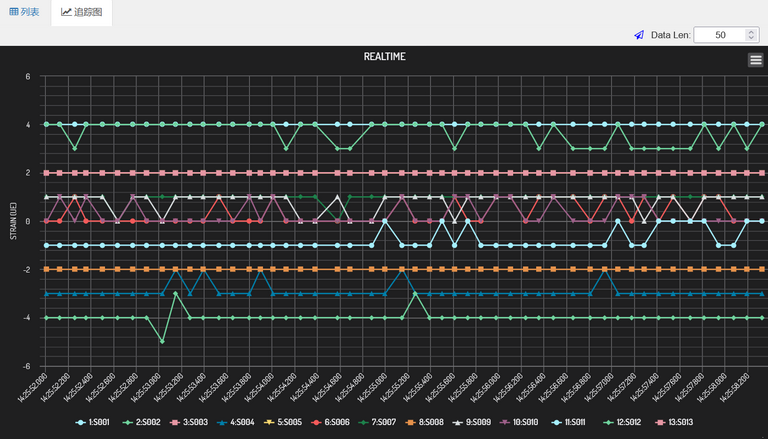Click the REALTIME chart title
The width and height of the screenshot is (768, 439).
(384, 57)
